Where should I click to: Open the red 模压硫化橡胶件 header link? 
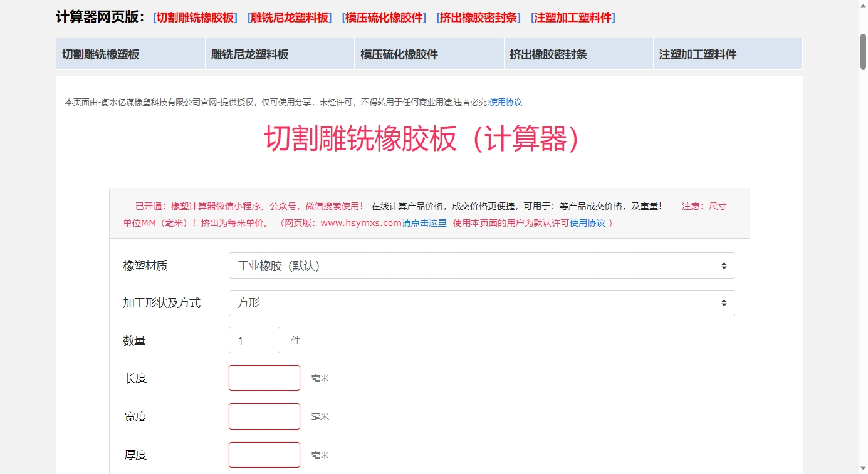(384, 18)
